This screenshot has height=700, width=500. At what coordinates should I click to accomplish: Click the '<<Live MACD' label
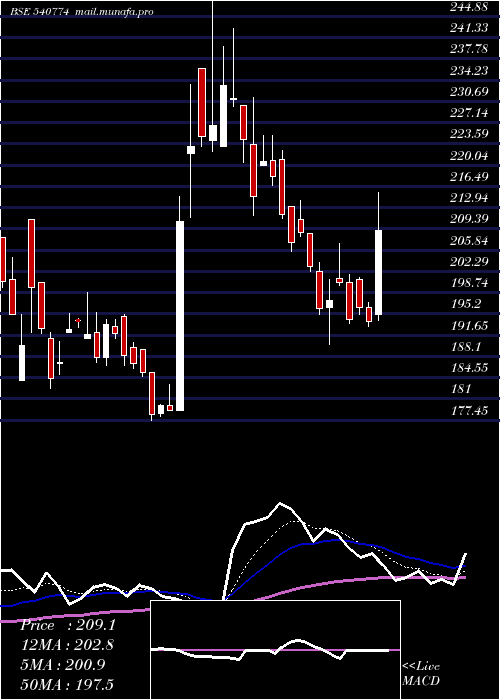(x=421, y=674)
